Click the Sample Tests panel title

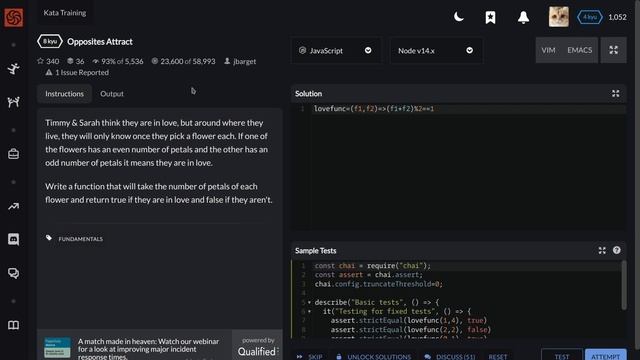coord(316,251)
